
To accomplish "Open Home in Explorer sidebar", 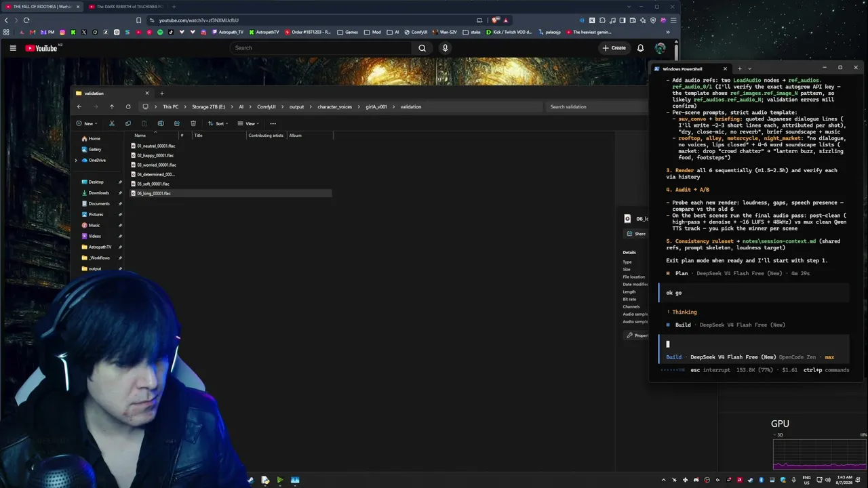I will tap(90, 138).
